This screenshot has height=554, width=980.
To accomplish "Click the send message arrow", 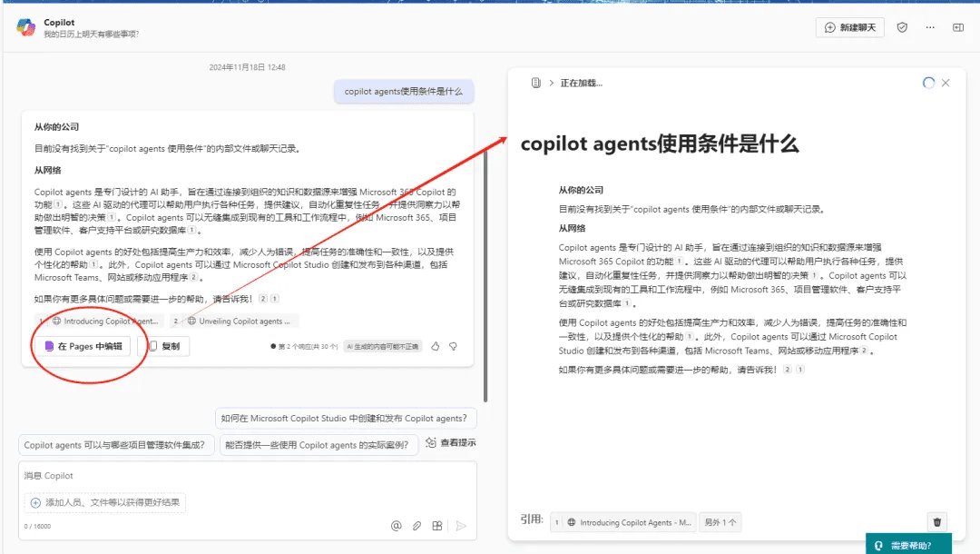I will click(461, 526).
